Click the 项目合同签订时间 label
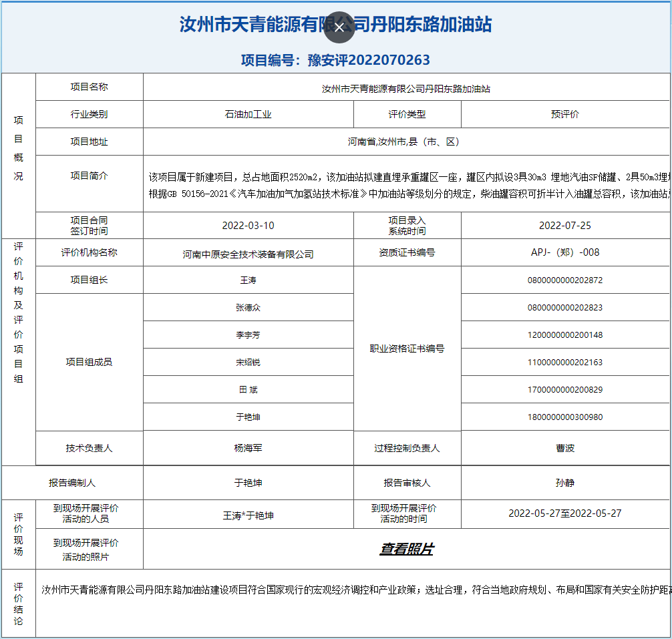Image resolution: width=672 pixels, height=639 pixels. (89, 226)
